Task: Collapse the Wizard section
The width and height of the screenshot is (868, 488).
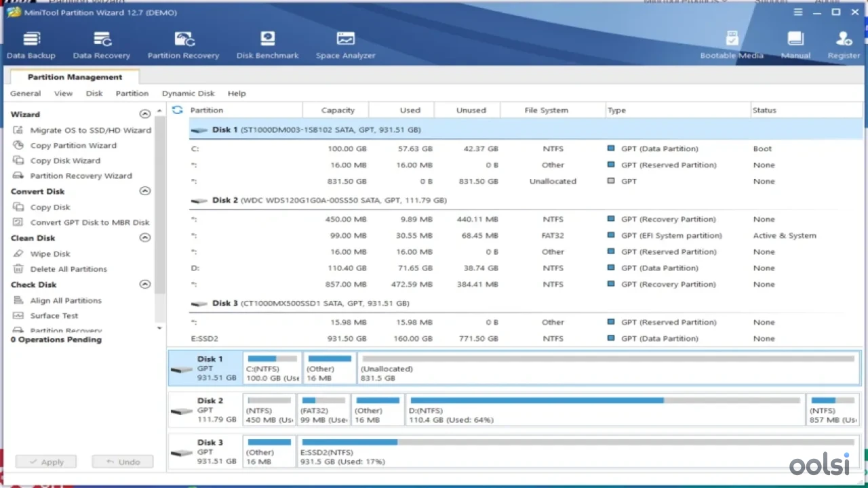Action: 144,115
